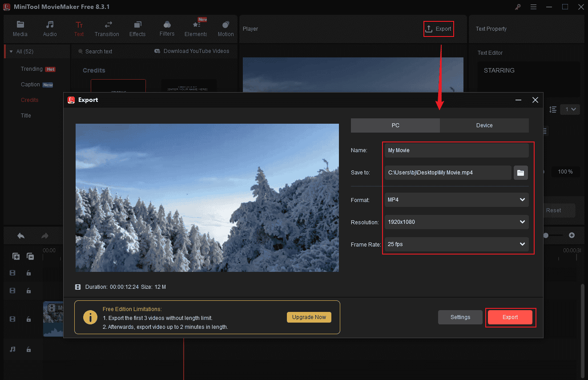Open the Filters panel
588x380 pixels.
click(167, 28)
